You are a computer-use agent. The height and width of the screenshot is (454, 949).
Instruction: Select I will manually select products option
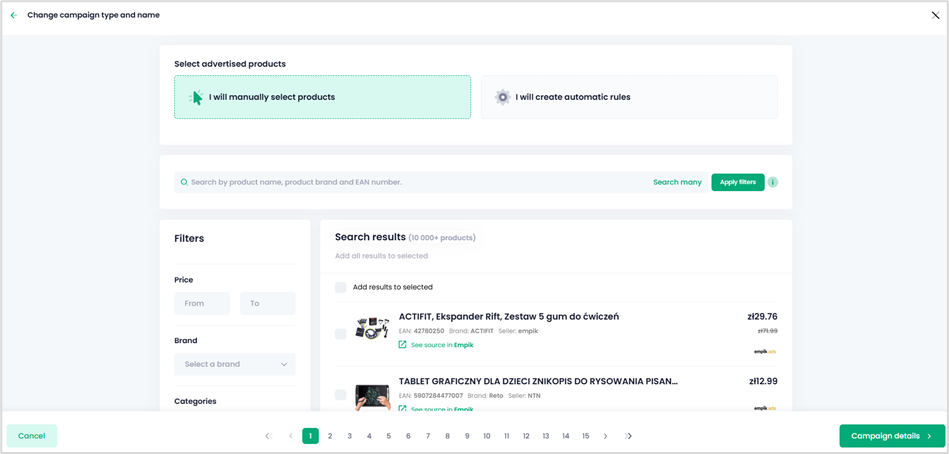pos(322,97)
